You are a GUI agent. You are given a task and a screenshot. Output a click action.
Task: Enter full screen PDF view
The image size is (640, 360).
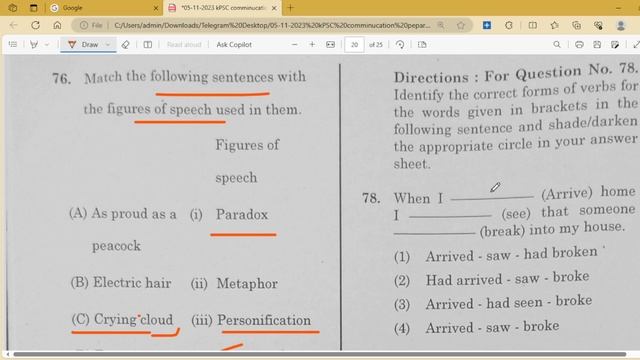coord(636,44)
